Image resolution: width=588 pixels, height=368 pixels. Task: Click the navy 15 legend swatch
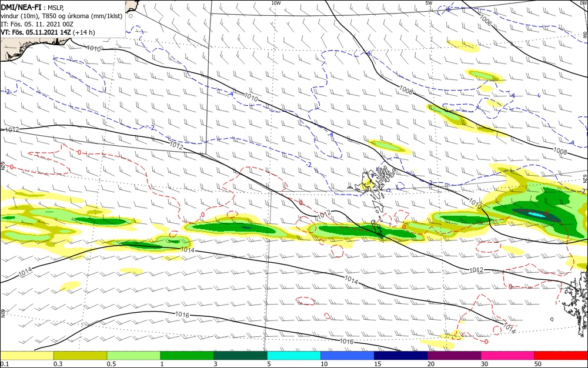coord(401,356)
